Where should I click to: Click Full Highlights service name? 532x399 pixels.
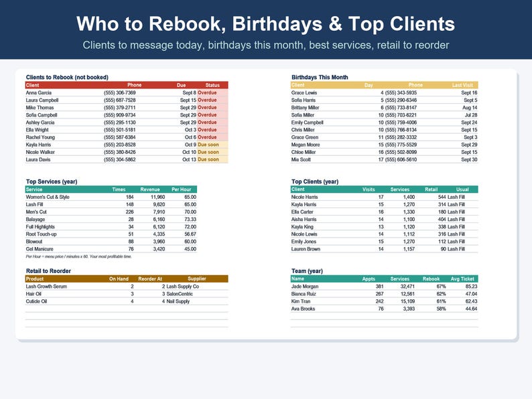(x=40, y=227)
